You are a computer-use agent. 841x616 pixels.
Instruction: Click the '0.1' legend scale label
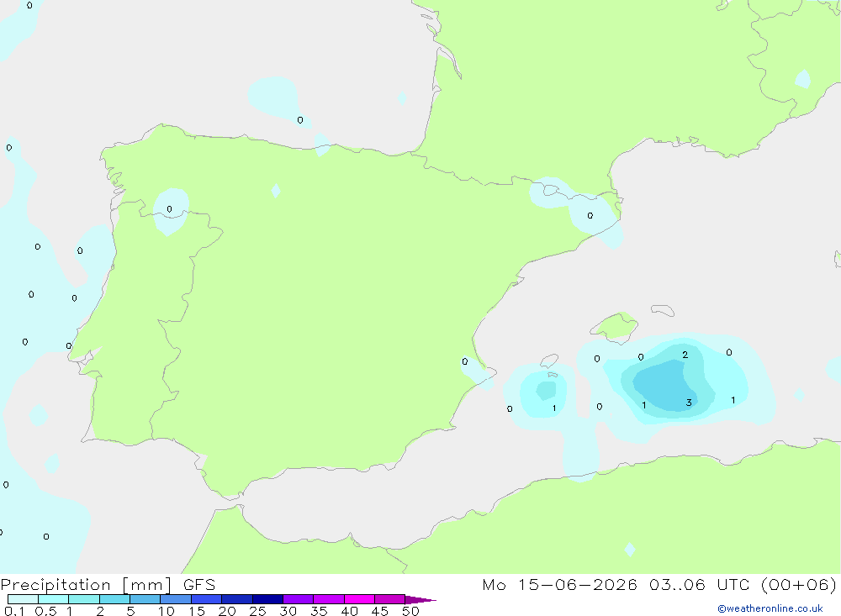coord(14,611)
